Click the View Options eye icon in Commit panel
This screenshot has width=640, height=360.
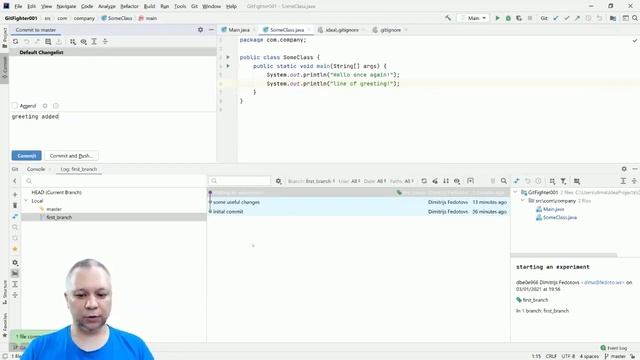[x=83, y=42]
